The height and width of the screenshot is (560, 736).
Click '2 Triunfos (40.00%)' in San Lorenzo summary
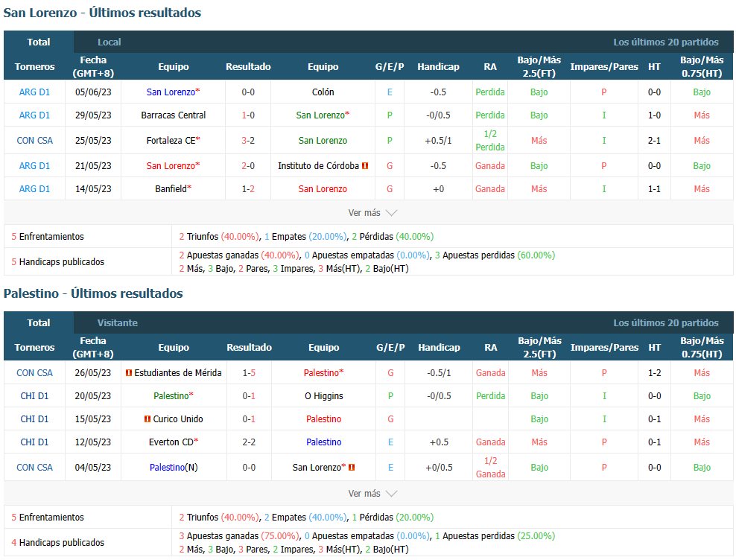218,237
